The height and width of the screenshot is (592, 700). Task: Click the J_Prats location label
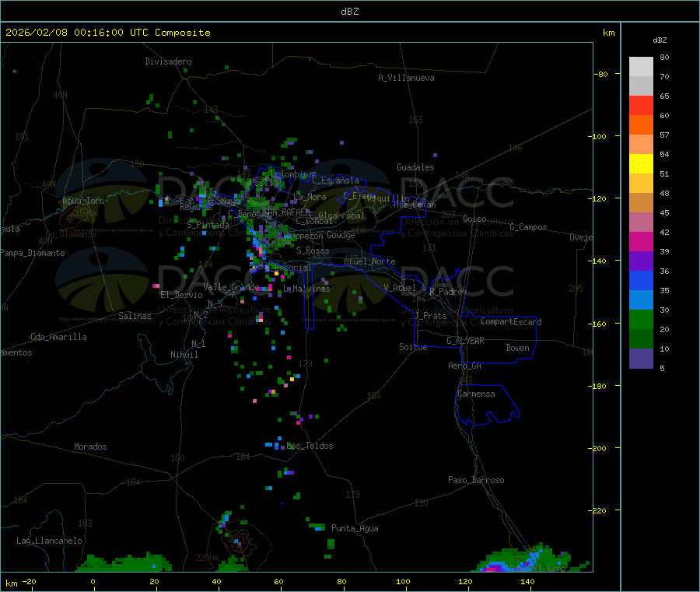point(431,316)
